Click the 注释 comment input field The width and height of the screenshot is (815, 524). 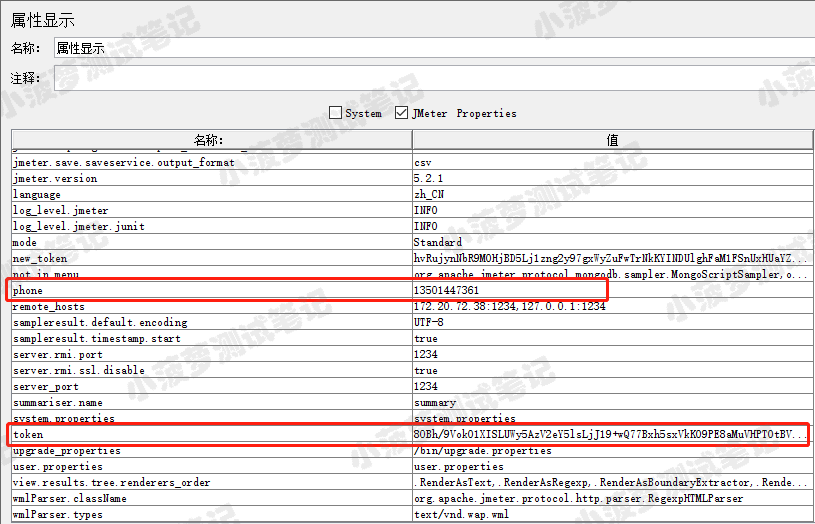[x=434, y=78]
